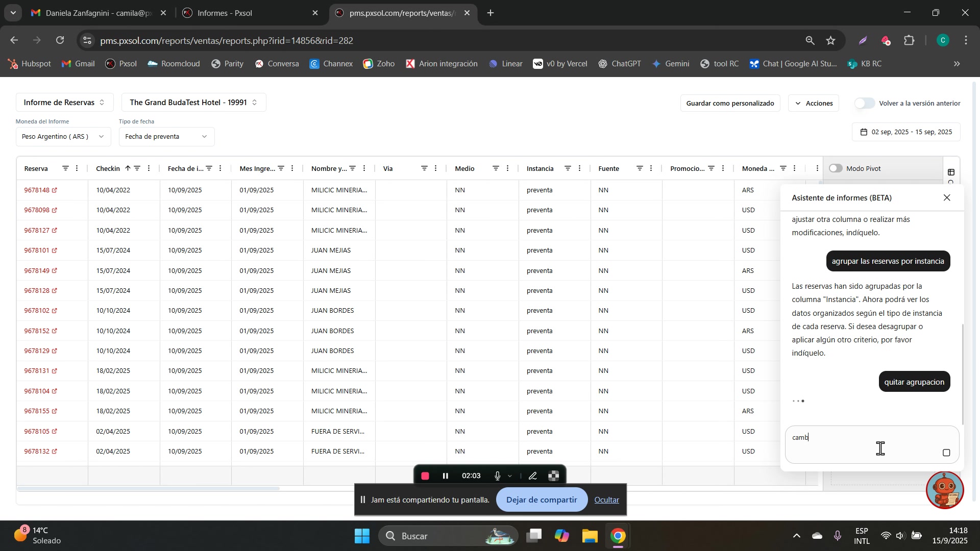
Task: Open Reserva column three-dot menu
Action: tap(77, 168)
